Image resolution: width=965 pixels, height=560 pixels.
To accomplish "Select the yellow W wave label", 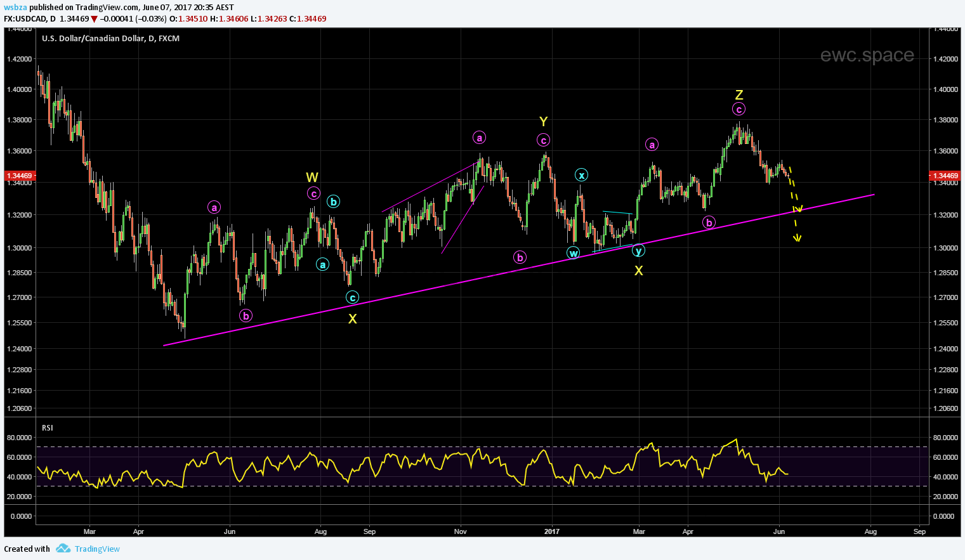I will tap(312, 178).
